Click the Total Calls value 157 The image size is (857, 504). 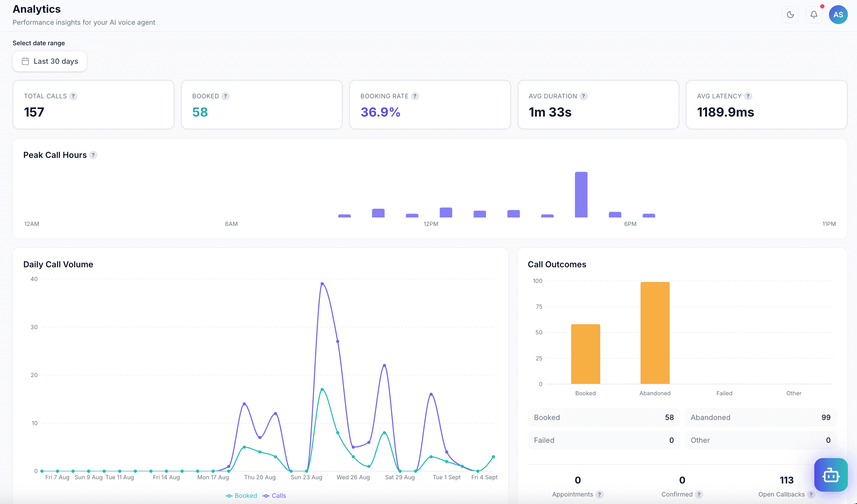click(x=34, y=112)
